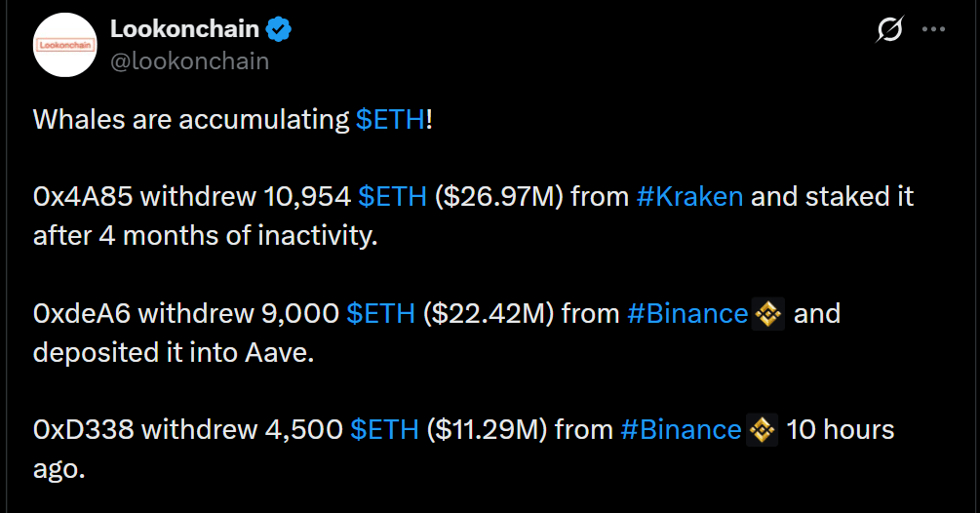Click $ETH cashtag after 'Whales are accumulating'
Viewport: 980px width, 513px height.
[391, 119]
